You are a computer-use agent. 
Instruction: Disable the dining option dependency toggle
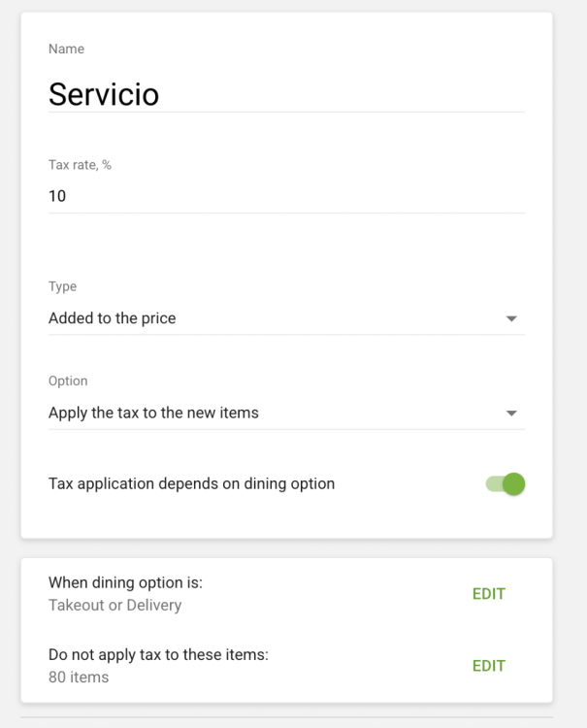(505, 483)
